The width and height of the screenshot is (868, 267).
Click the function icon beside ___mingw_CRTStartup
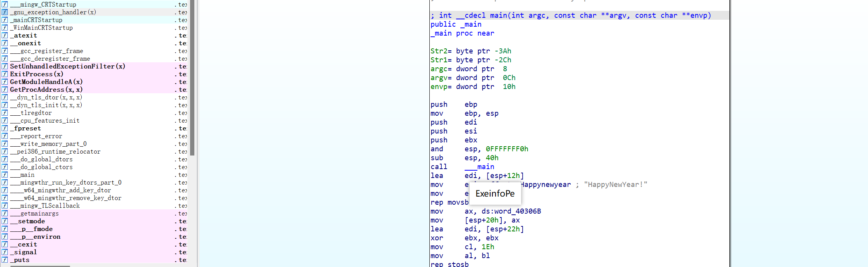(5, 5)
